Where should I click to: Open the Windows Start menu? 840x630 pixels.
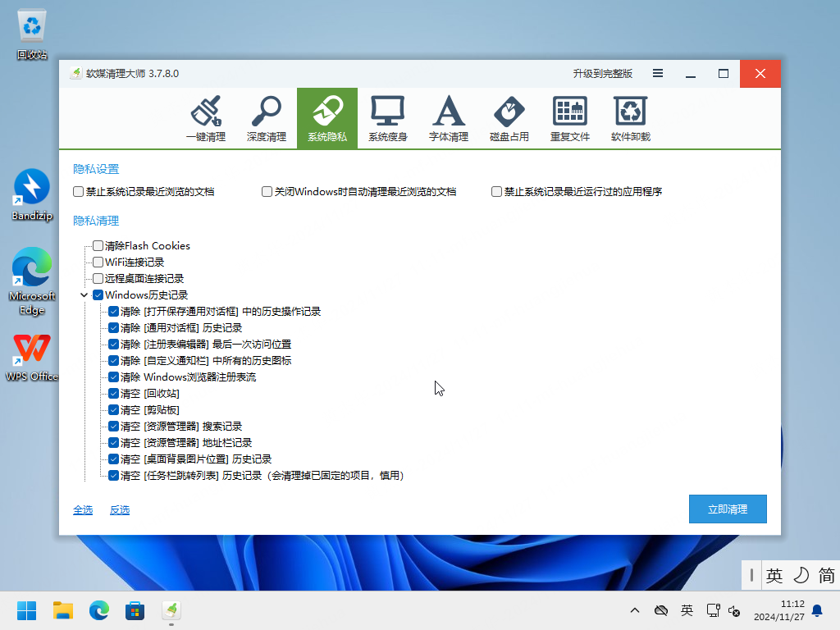pos(26,610)
